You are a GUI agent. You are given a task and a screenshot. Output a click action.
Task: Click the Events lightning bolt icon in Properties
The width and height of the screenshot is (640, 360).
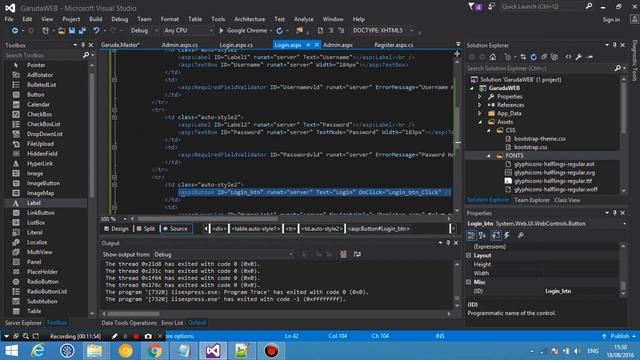507,235
